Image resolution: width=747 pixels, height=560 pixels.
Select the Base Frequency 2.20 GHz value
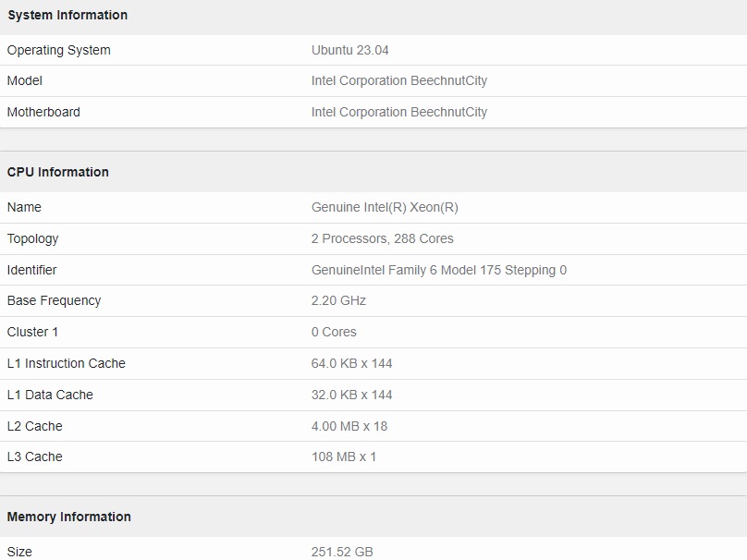(338, 300)
